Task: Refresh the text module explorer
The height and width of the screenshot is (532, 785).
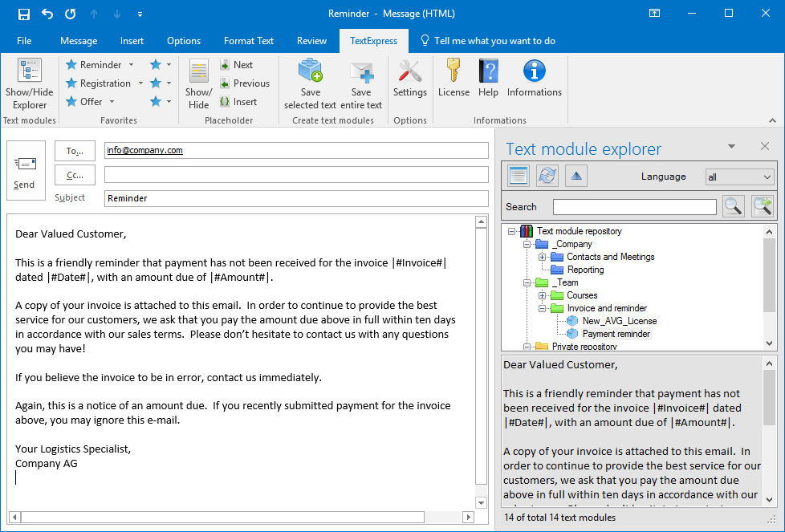Action: pyautogui.click(x=547, y=176)
